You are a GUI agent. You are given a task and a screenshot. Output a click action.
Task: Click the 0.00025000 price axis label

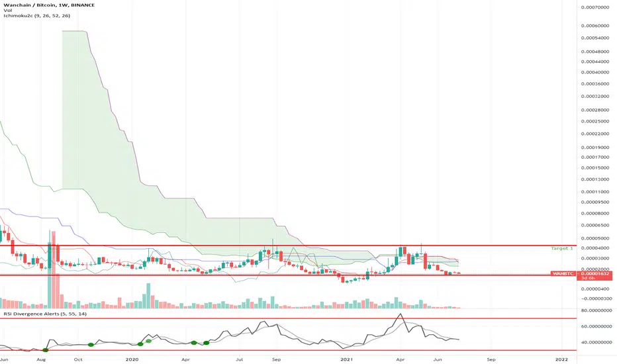pyautogui.click(x=595, y=122)
